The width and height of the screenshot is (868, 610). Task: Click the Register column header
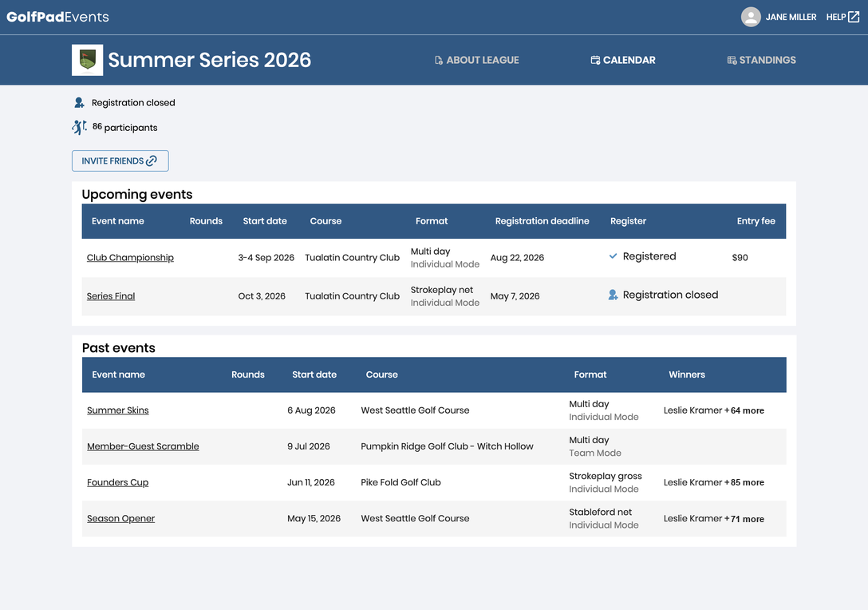point(629,221)
